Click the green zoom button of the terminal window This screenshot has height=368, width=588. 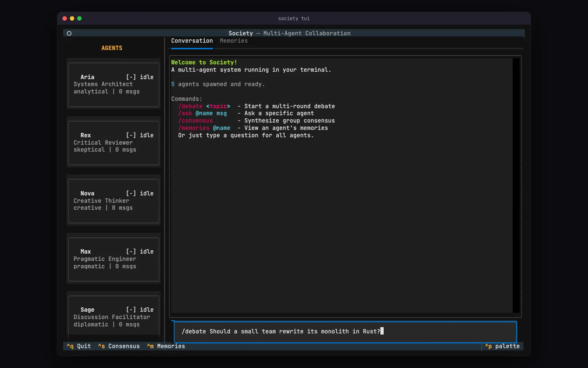pyautogui.click(x=79, y=18)
